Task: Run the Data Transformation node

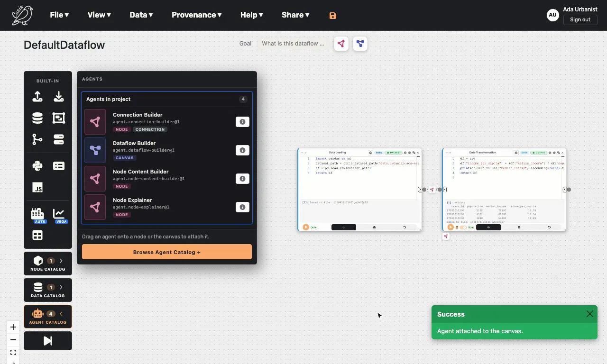Action: coord(451,227)
